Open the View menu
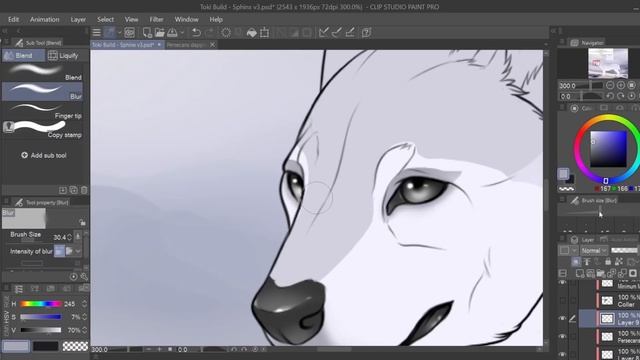 click(131, 19)
